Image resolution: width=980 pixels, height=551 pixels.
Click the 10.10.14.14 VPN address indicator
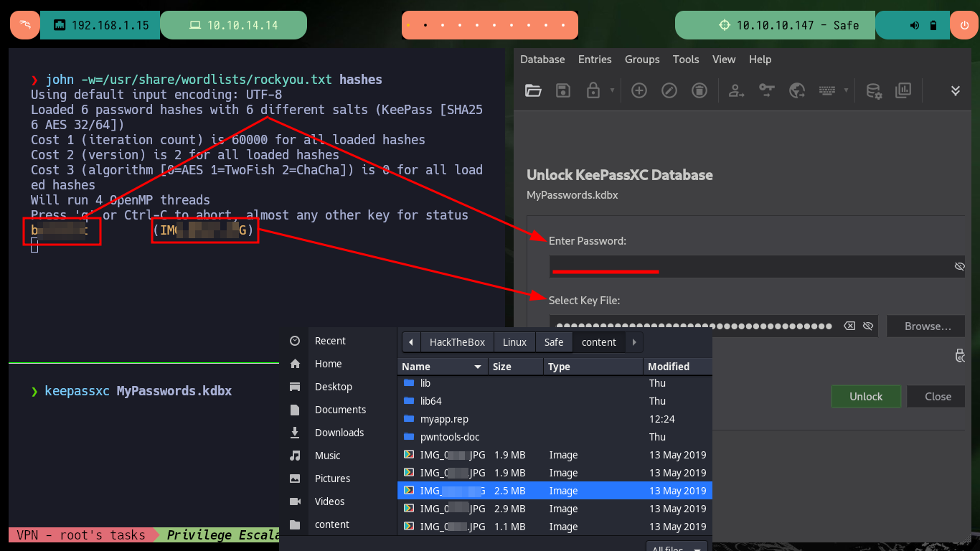click(x=233, y=25)
